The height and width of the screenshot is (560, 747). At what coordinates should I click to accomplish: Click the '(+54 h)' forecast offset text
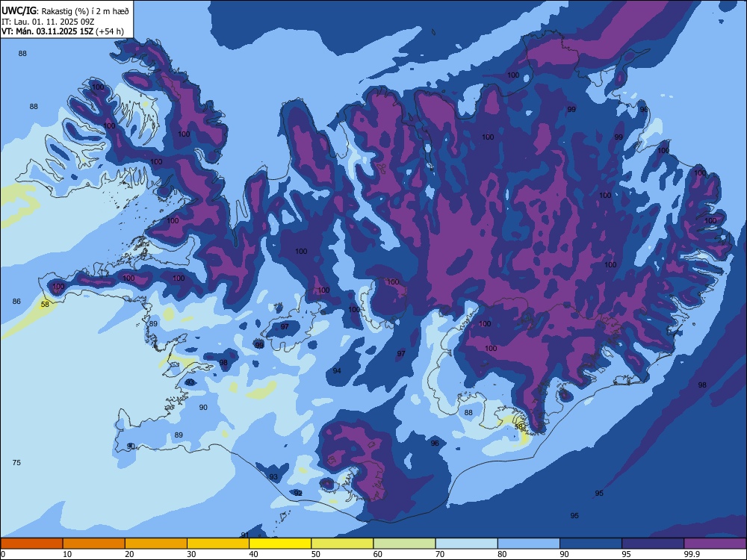pyautogui.click(x=110, y=31)
